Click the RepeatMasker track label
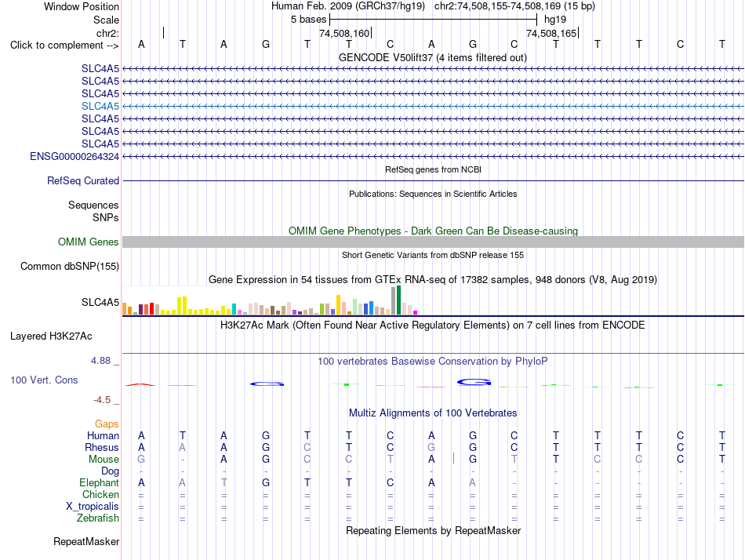The width and height of the screenshot is (745, 560). click(86, 541)
